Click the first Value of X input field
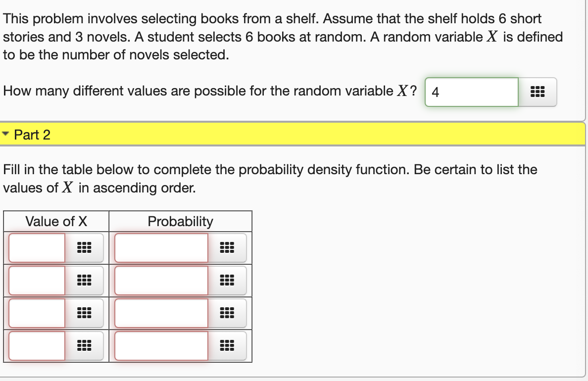 tap(36, 248)
